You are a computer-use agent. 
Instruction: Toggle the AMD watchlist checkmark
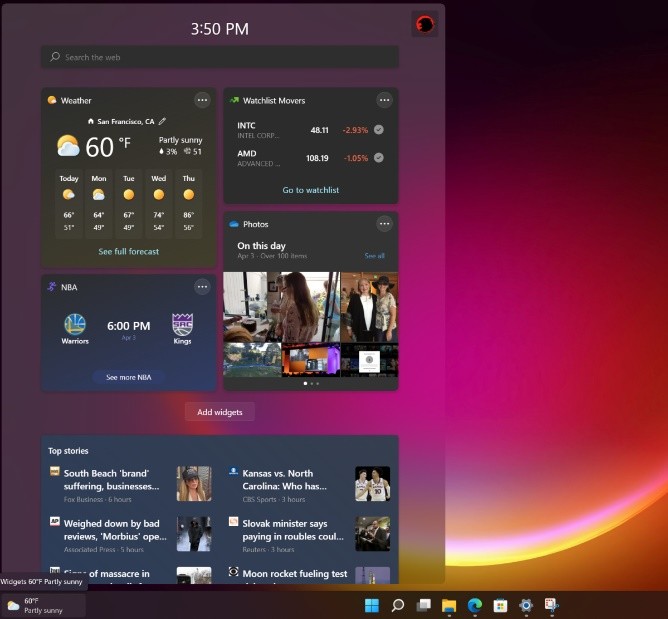click(379, 158)
